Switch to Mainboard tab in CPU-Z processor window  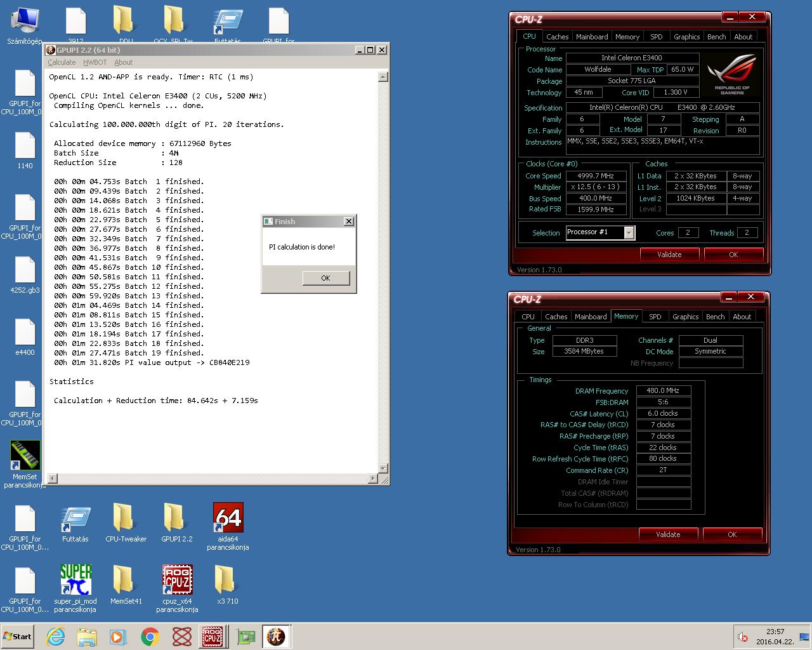(x=592, y=37)
